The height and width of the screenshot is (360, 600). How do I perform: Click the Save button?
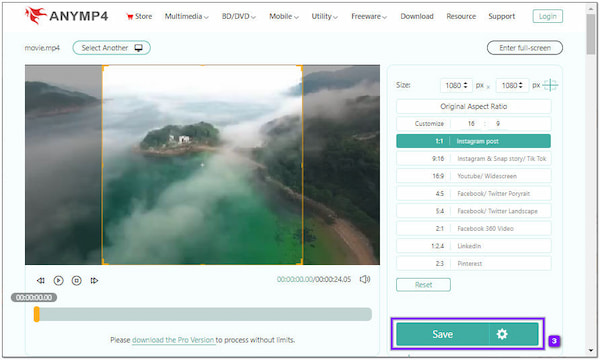pos(442,334)
